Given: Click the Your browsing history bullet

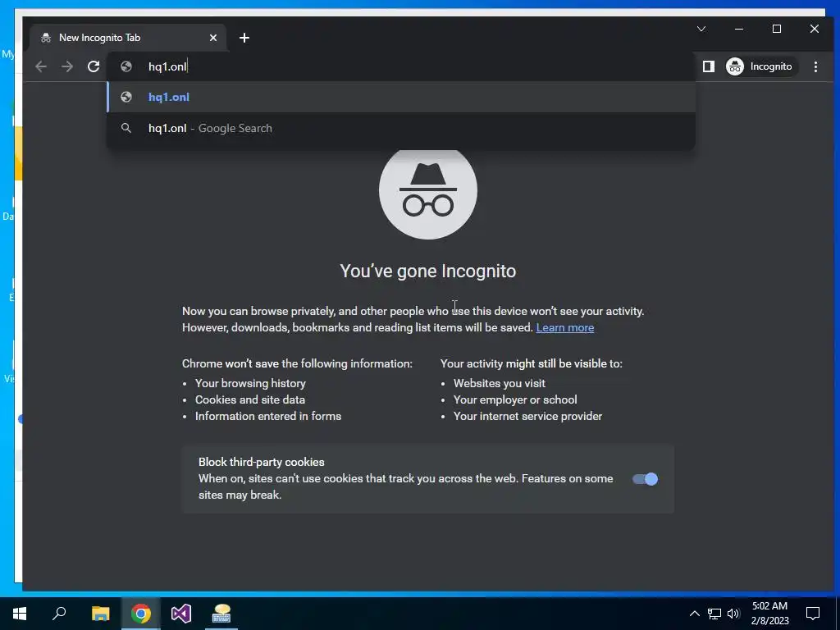Looking at the screenshot, I should [250, 384].
